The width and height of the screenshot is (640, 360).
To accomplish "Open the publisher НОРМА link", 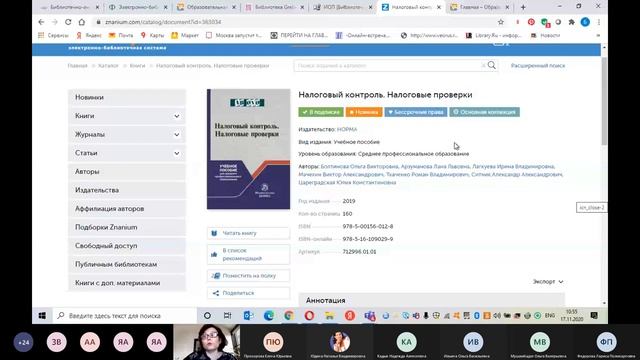I will pyautogui.click(x=347, y=129).
